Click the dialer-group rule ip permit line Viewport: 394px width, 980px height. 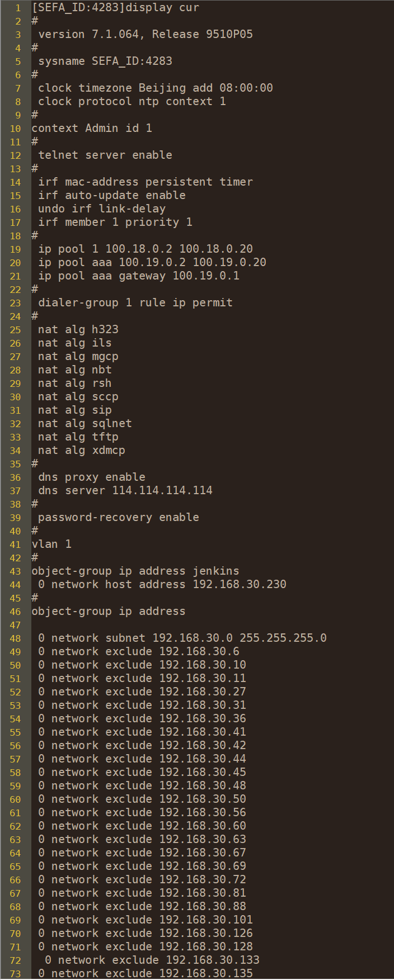point(135,303)
